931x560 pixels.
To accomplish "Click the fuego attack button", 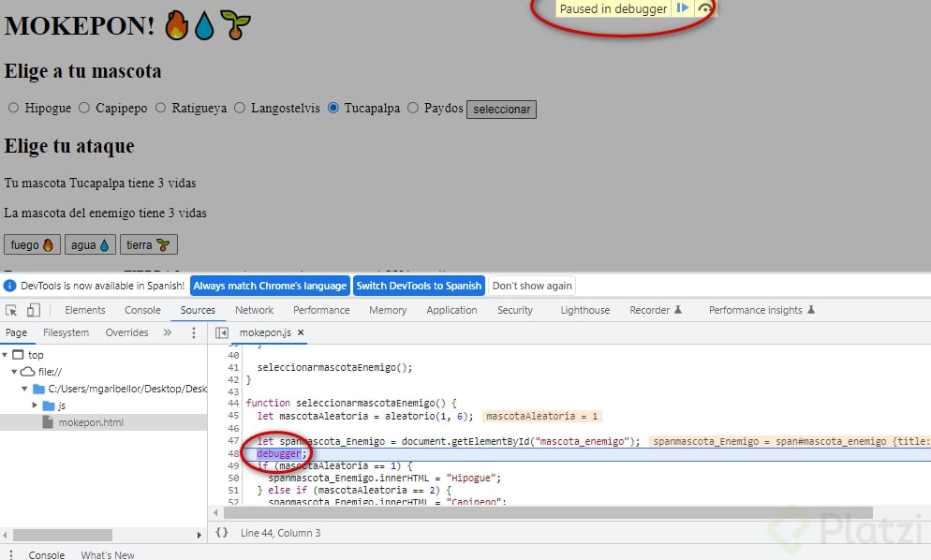I will coord(32,244).
